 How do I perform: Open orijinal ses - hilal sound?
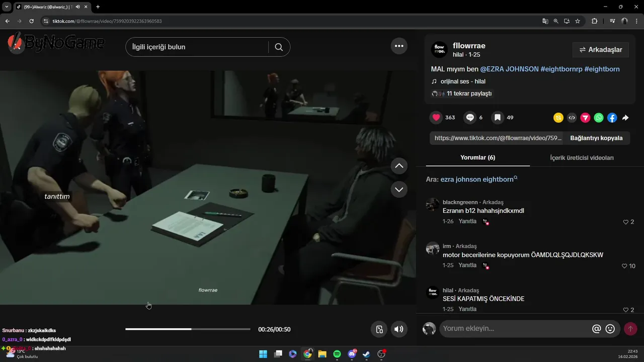click(462, 81)
